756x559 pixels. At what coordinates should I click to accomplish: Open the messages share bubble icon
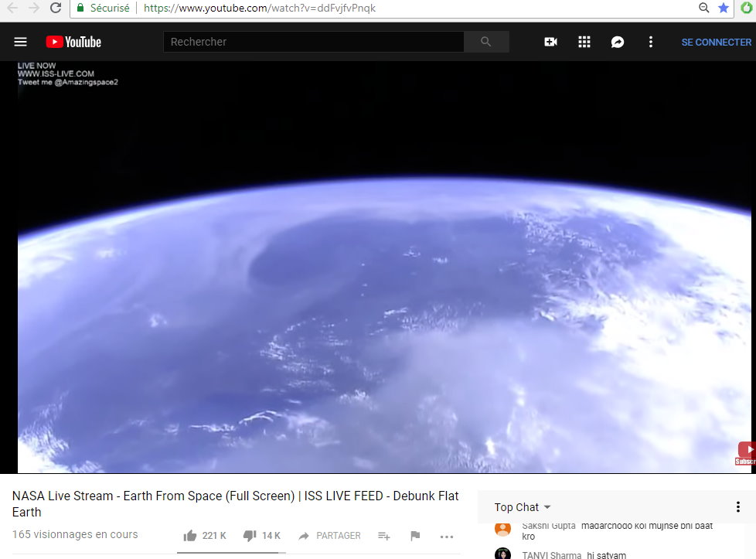pyautogui.click(x=618, y=43)
